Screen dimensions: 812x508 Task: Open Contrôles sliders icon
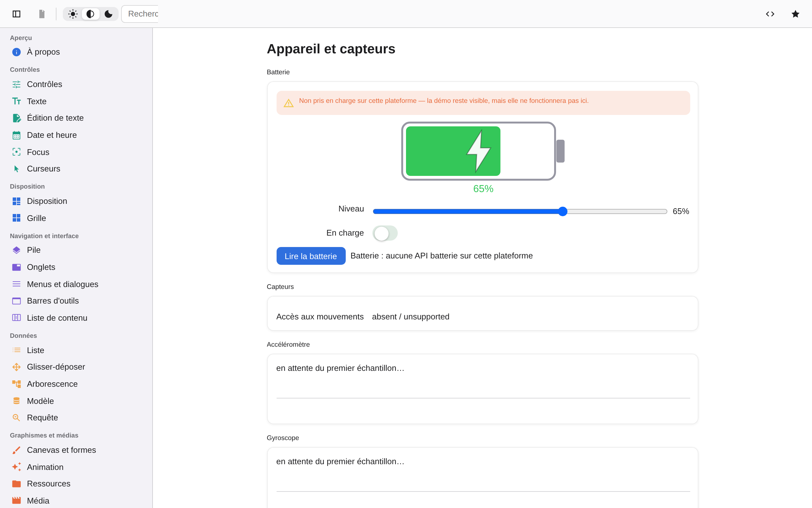click(x=16, y=84)
